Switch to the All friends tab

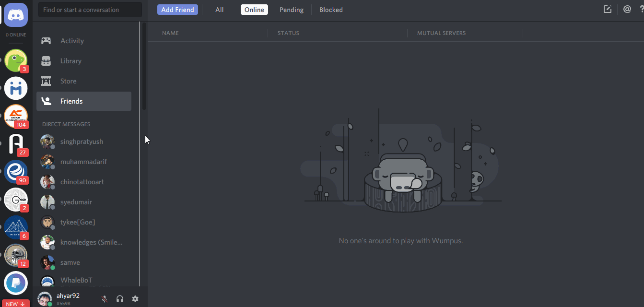tap(220, 10)
